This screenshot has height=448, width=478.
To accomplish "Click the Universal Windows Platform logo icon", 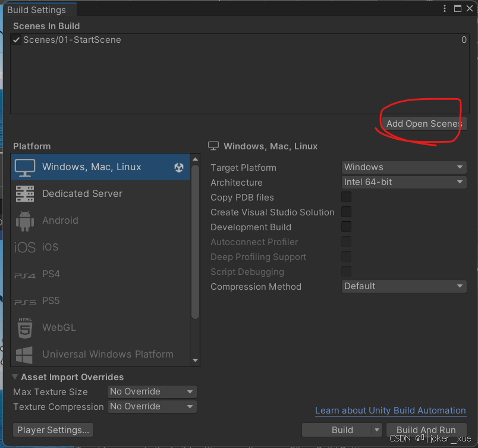I will click(24, 355).
